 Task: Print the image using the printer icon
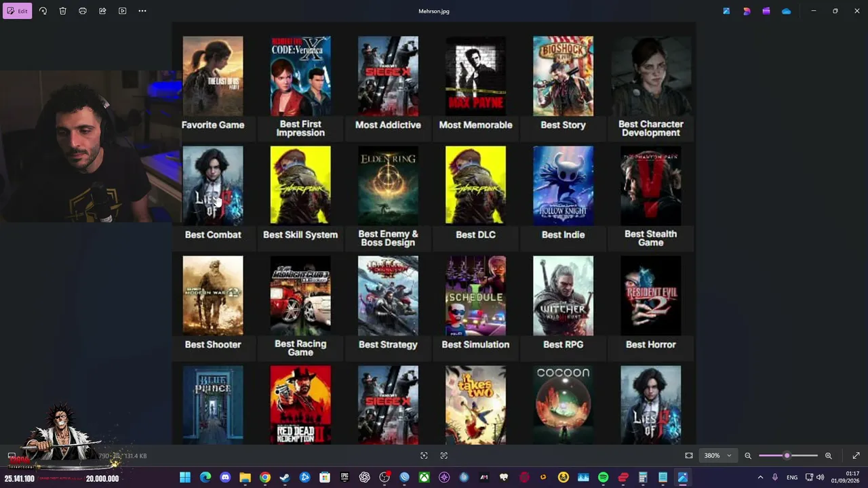83,11
